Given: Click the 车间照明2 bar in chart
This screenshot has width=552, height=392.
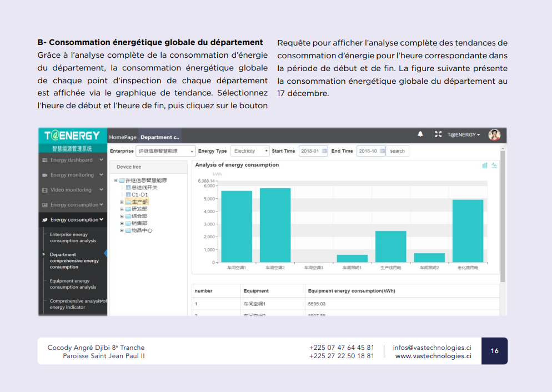Looking at the screenshot, I should 429,258.
